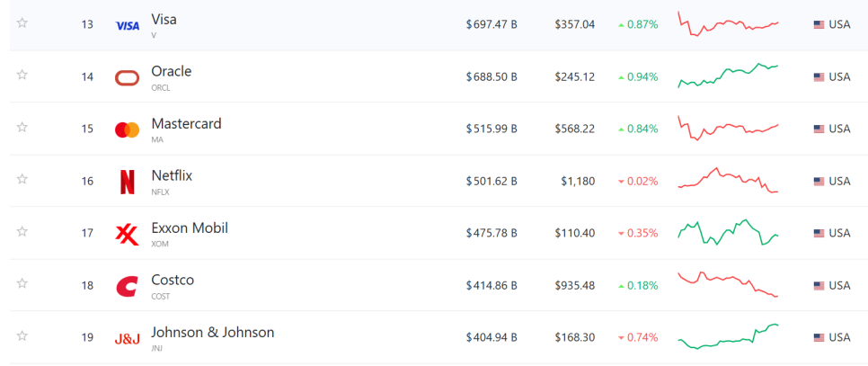The width and height of the screenshot is (868, 366).
Task: Toggle favorite star for Visa
Action: tap(22, 22)
